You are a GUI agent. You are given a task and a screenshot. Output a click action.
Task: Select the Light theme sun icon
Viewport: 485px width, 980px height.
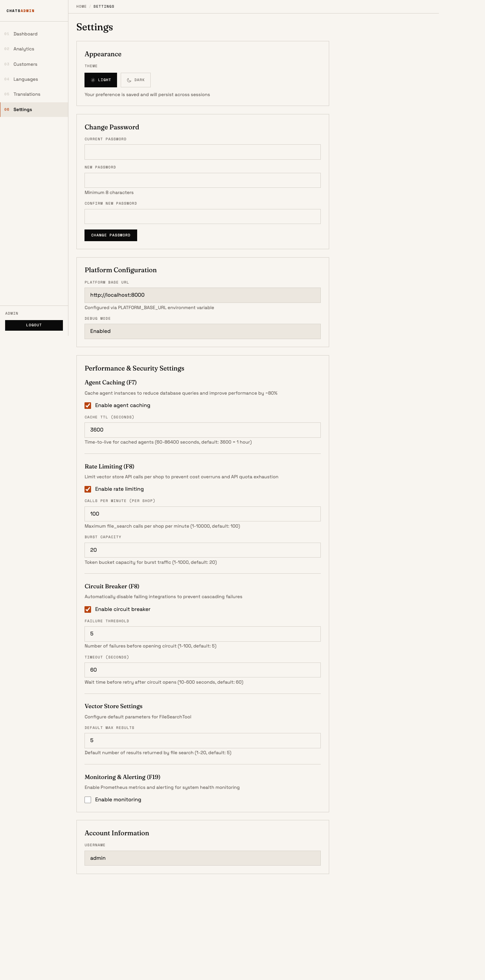93,80
